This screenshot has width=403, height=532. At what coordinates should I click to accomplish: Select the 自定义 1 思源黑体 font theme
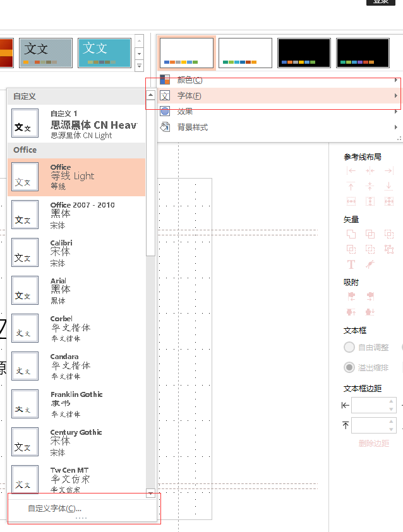[x=76, y=123]
